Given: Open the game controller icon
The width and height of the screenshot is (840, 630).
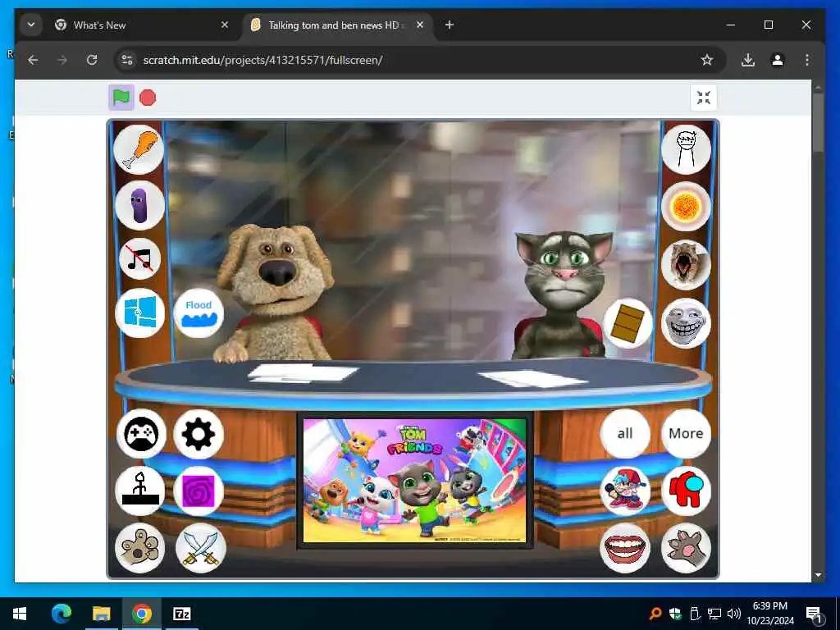Looking at the screenshot, I should (x=141, y=434).
